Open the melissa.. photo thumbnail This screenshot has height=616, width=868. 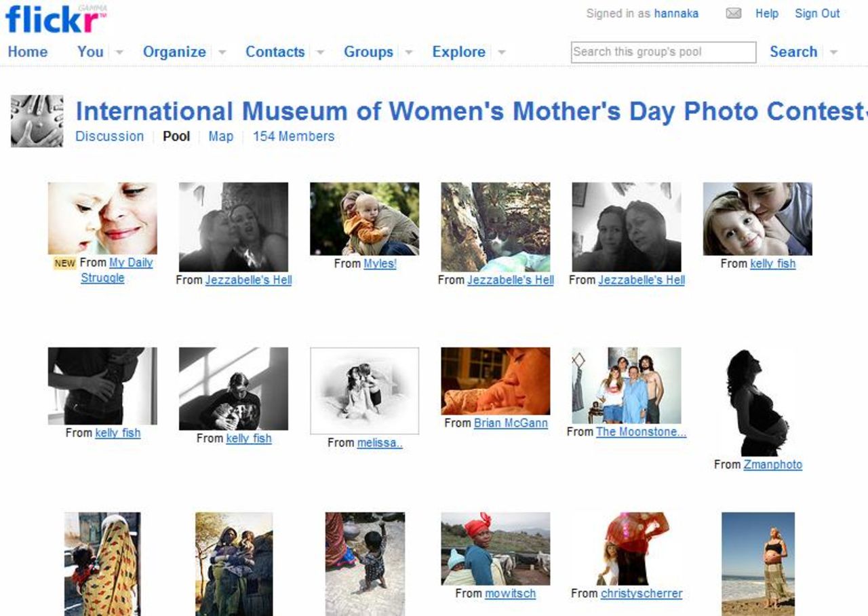[x=365, y=391]
